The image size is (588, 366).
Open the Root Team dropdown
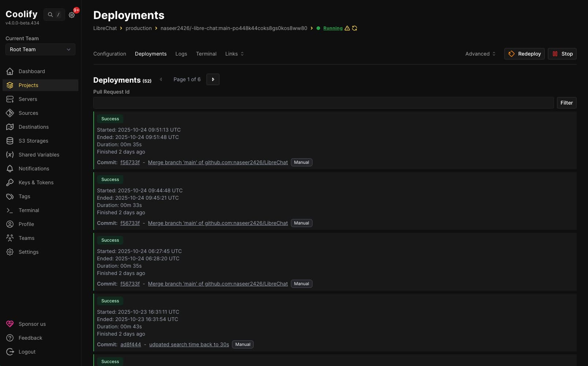(40, 49)
